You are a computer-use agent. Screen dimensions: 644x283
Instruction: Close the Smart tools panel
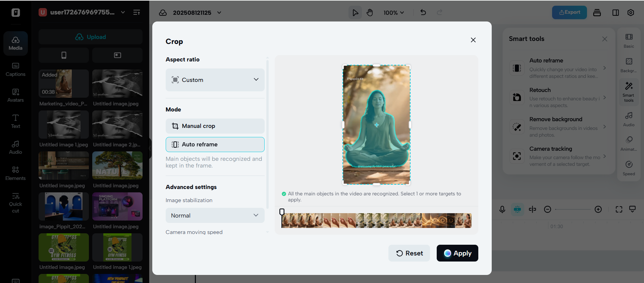[x=604, y=39]
